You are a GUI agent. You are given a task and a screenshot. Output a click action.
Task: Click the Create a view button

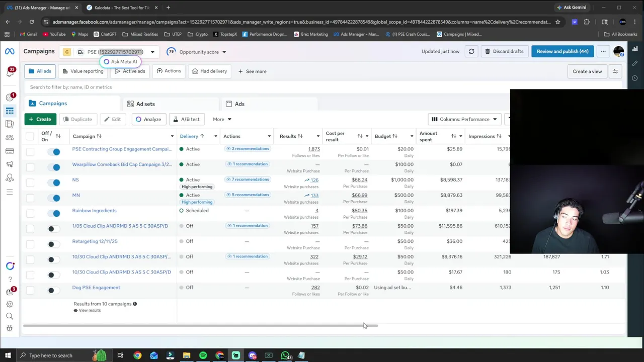tap(587, 71)
